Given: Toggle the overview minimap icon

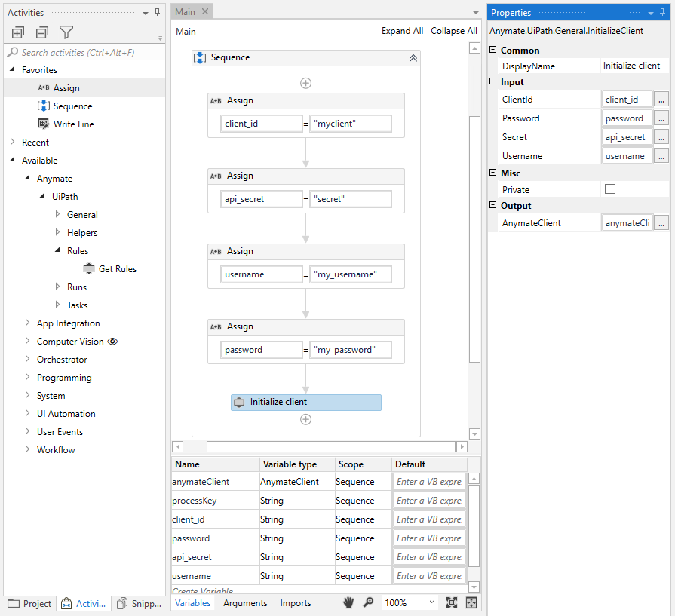Looking at the screenshot, I should tap(471, 602).
